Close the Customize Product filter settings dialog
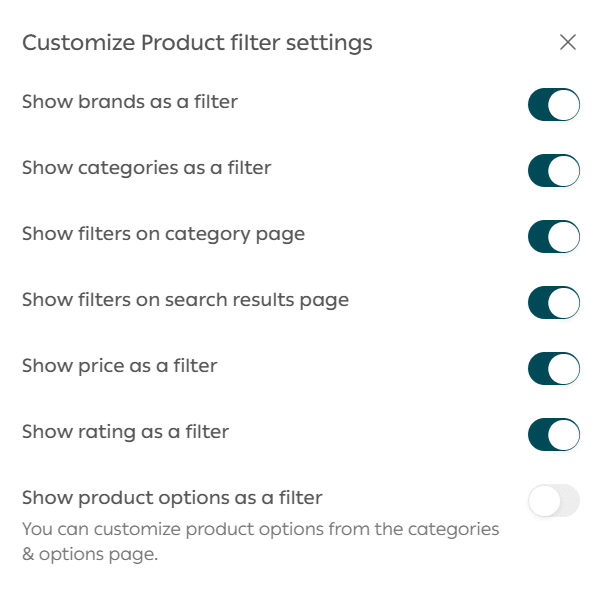 [568, 42]
